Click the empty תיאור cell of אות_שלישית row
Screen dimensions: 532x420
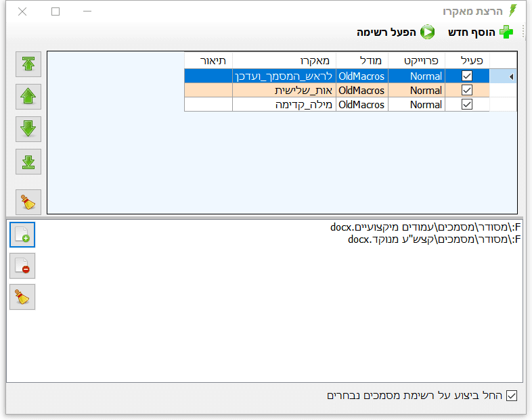point(208,90)
